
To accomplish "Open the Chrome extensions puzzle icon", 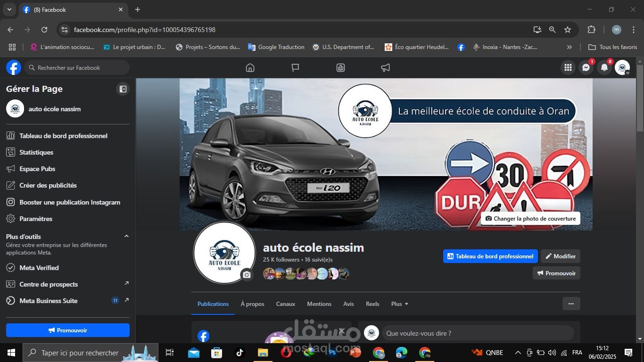I will click(x=591, y=30).
